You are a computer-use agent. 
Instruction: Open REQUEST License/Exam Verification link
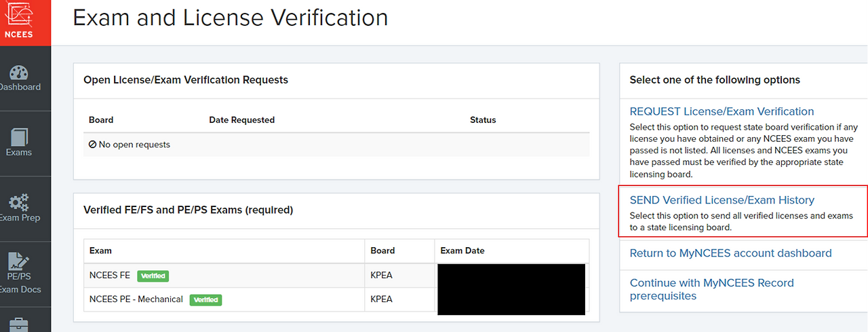[722, 111]
